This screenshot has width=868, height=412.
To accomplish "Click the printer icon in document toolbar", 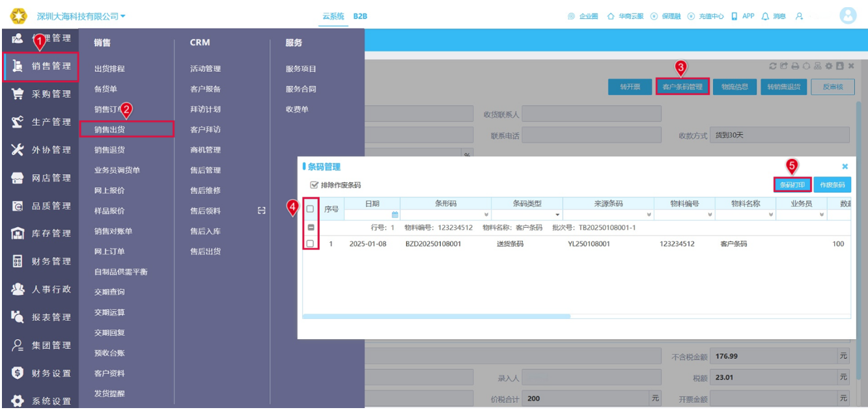I will (x=796, y=66).
